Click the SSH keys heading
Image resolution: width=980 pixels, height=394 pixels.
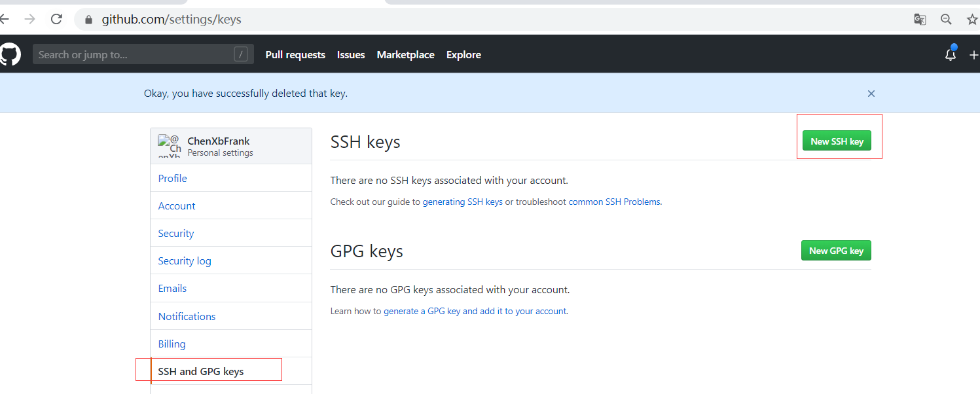point(365,142)
